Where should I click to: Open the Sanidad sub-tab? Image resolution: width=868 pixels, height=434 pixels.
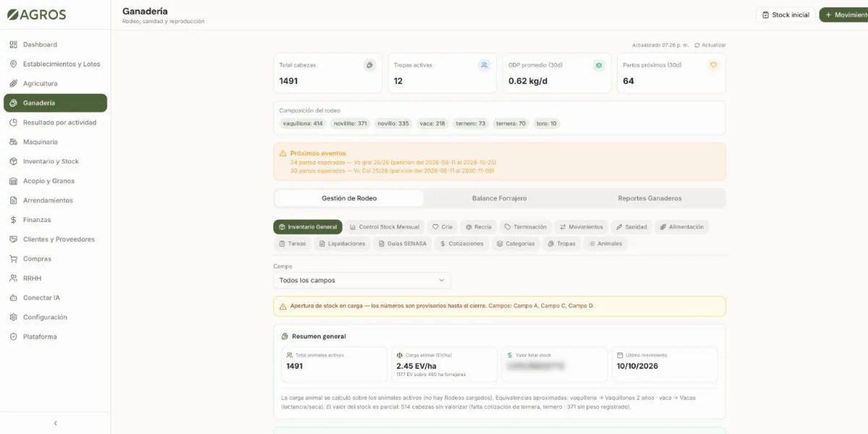point(632,227)
